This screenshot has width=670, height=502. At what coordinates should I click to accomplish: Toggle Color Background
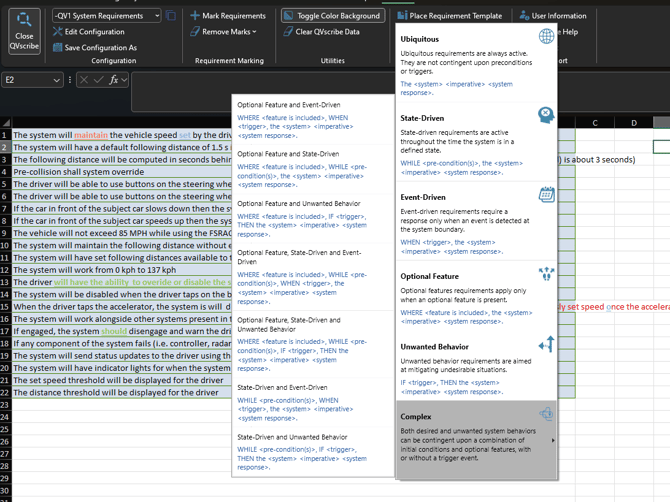331,16
